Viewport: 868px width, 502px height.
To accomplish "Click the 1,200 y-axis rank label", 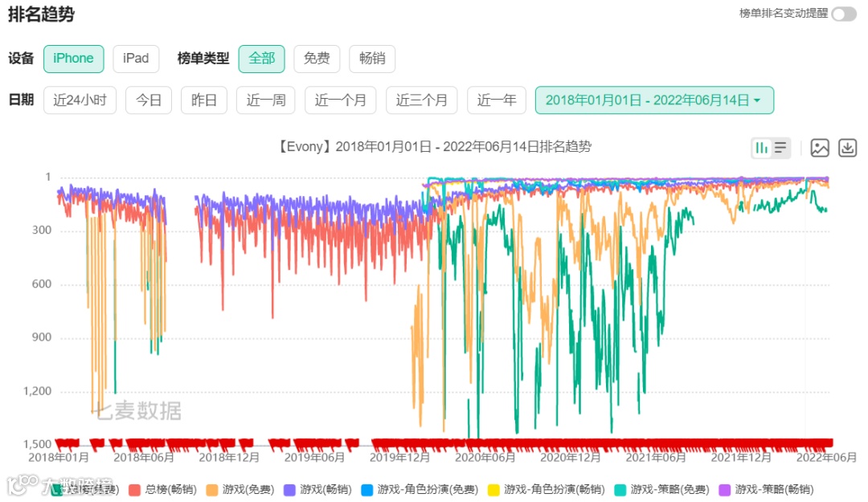I will [x=37, y=391].
